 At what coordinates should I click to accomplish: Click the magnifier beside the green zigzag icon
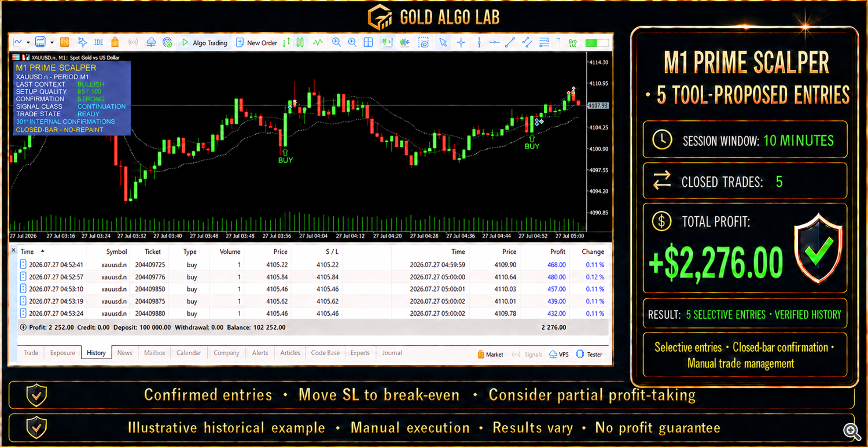[336, 42]
